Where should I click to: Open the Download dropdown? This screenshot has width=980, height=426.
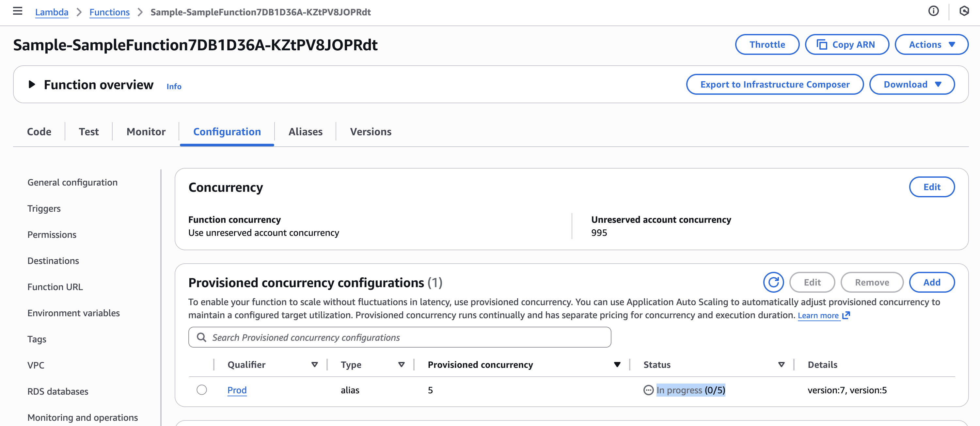point(911,85)
